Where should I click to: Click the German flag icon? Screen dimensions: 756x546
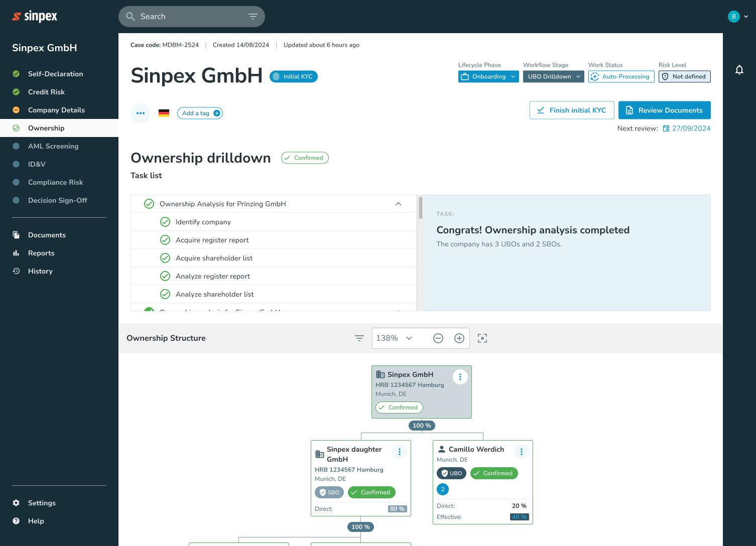164,113
